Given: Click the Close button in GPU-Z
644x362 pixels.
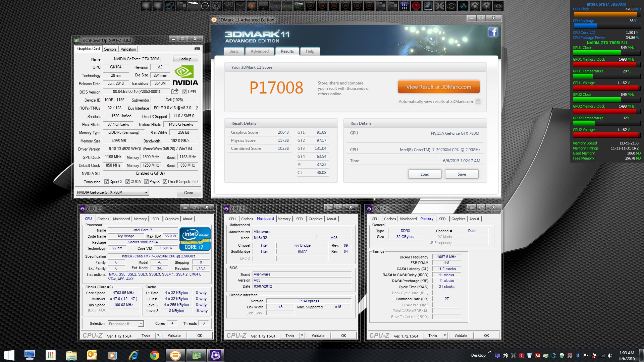Looking at the screenshot, I should pos(189,192).
